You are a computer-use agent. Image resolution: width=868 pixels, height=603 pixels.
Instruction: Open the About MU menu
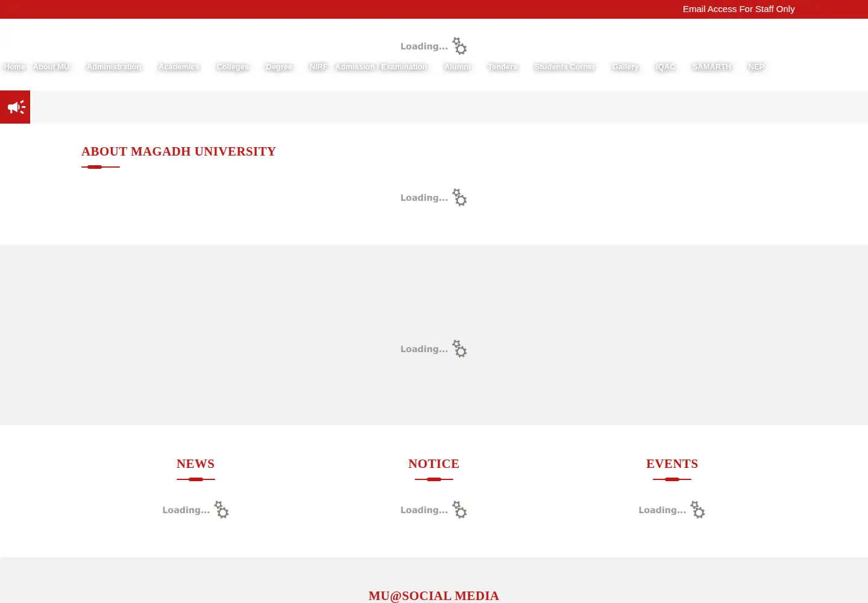51,67
